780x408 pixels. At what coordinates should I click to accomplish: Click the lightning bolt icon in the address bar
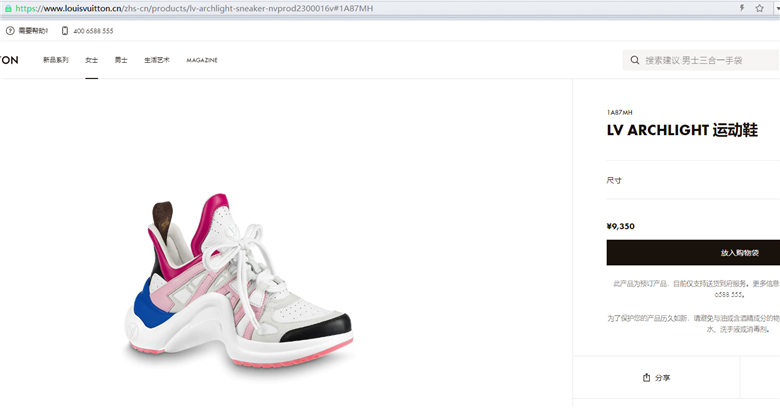pos(742,8)
